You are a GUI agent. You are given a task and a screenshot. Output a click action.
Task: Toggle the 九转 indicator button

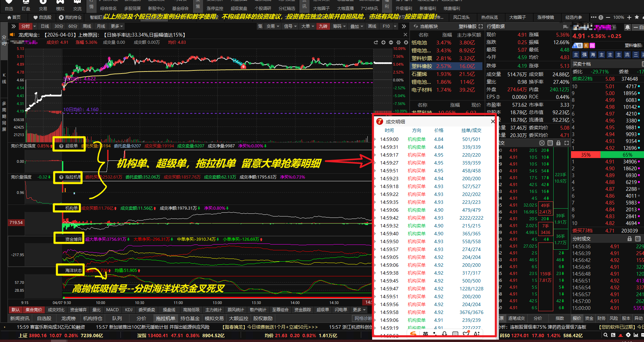tap(323, 26)
